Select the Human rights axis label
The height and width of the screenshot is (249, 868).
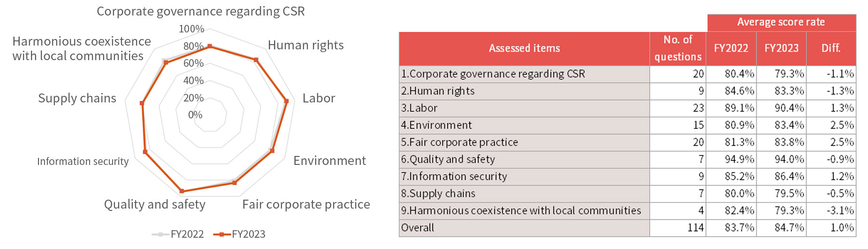[306, 45]
